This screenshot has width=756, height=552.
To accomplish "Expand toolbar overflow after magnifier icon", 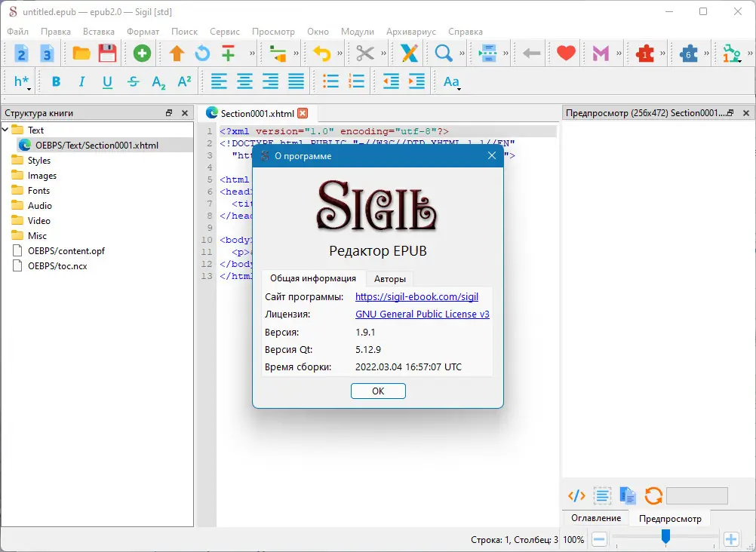I will click(x=462, y=53).
